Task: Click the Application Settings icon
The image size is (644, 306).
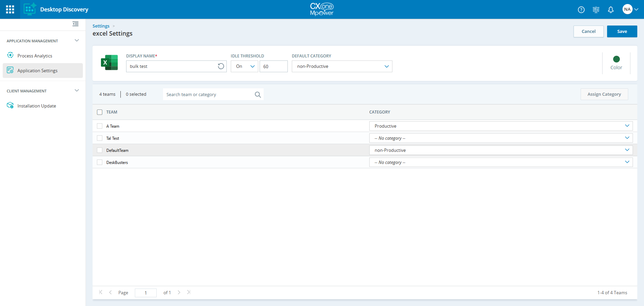Action: click(10, 70)
